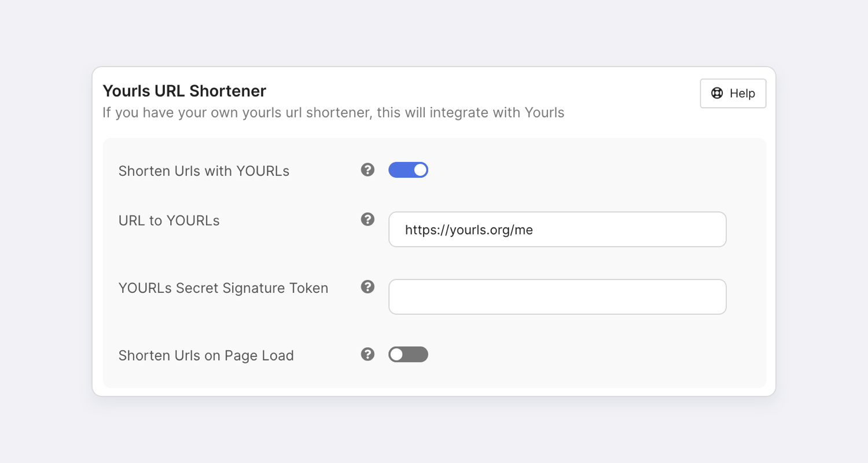Click the description text under the heading
Image resolution: width=868 pixels, height=463 pixels.
[x=333, y=112]
